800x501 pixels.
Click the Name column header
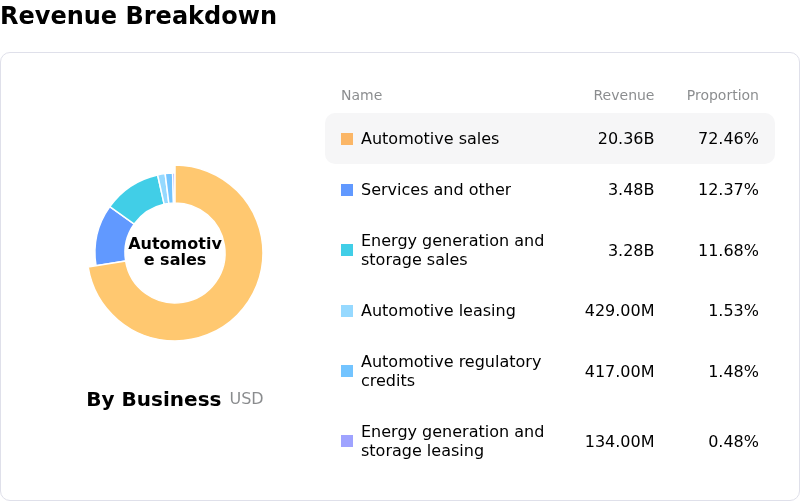[361, 96]
